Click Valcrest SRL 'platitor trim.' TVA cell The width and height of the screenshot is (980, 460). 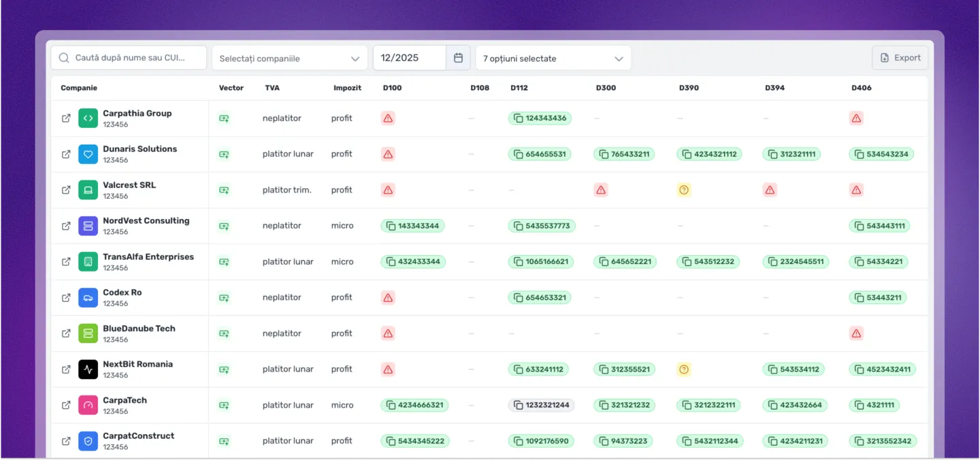pyautogui.click(x=287, y=190)
